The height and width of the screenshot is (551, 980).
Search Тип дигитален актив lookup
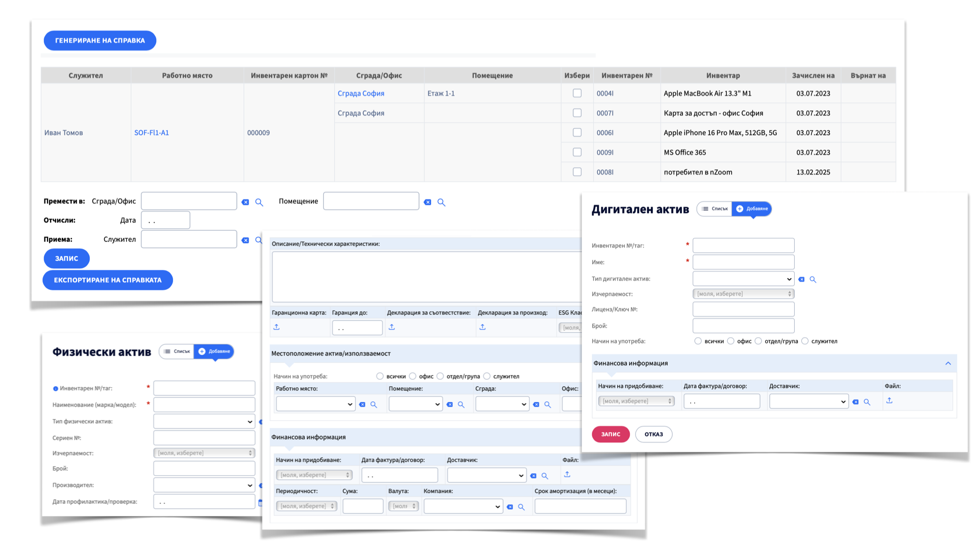[x=813, y=279]
